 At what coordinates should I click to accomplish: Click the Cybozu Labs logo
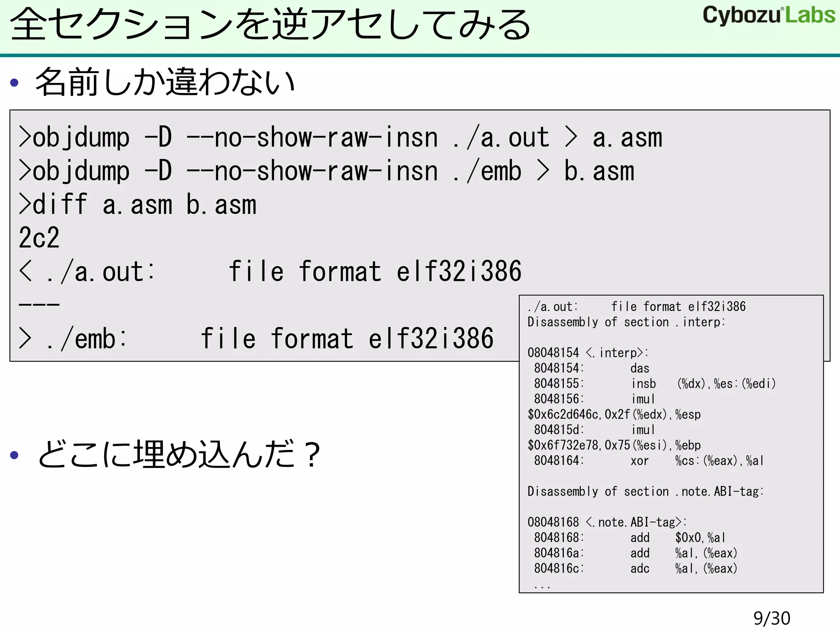point(769,16)
